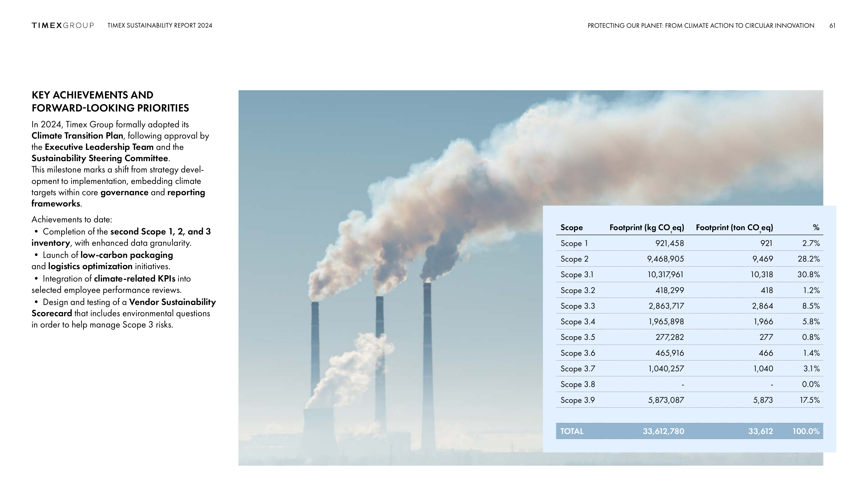Click the 'Footprint (ton CO2eq)' column header
The width and height of the screenshot is (868, 488).
[x=735, y=228]
